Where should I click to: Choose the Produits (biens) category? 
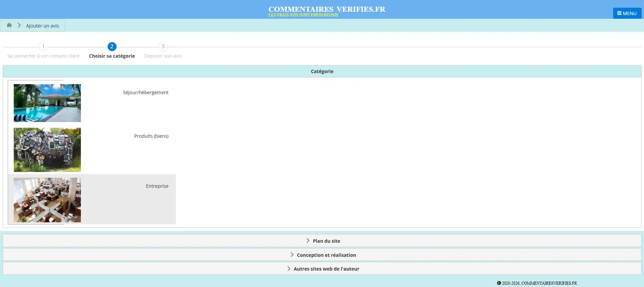pos(151,136)
